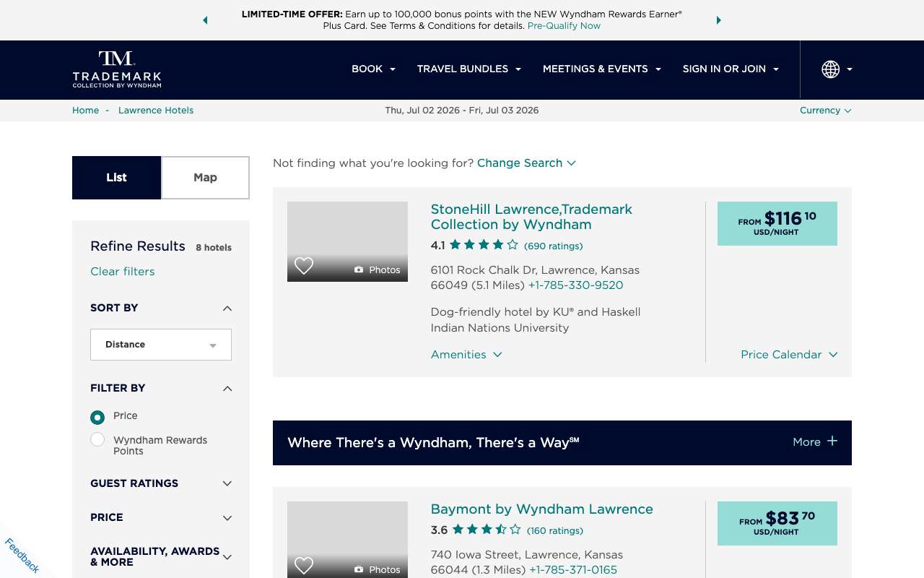Open Baymont by Wyndham Lawrence title
The height and width of the screenshot is (578, 924).
pos(541,509)
